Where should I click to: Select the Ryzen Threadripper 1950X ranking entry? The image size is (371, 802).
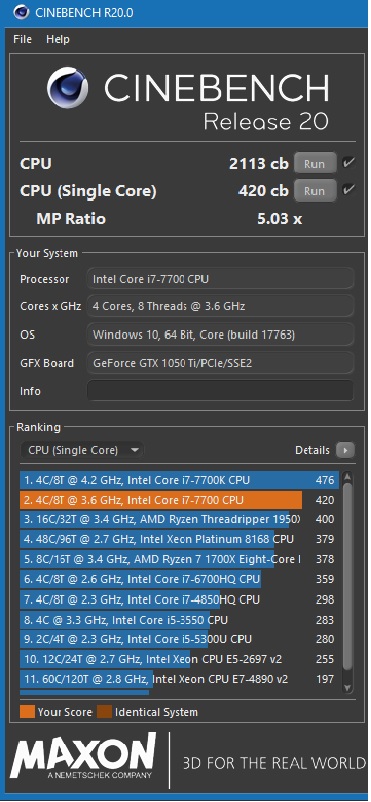pyautogui.click(x=180, y=520)
